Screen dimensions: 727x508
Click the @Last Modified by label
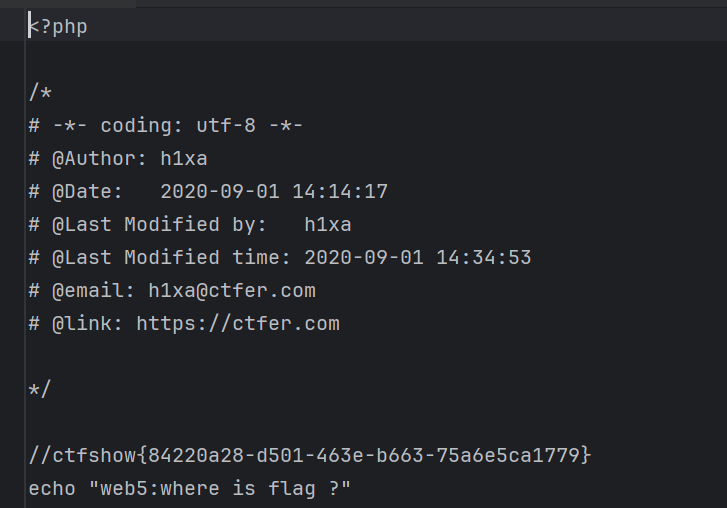point(160,225)
